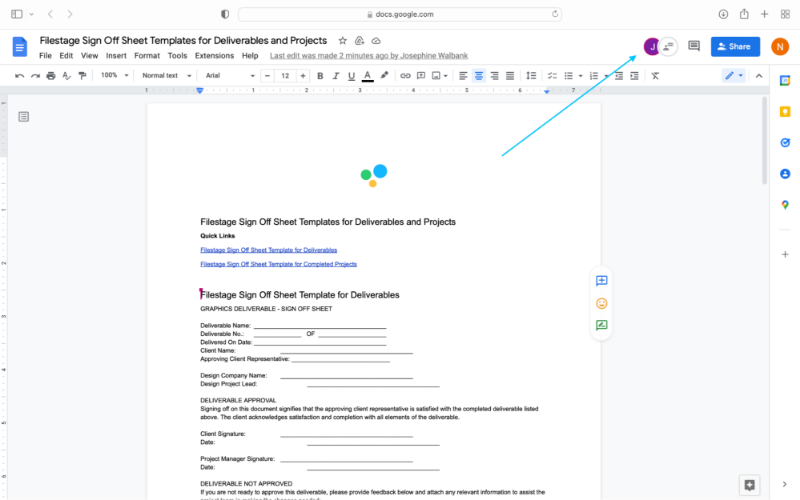Decrease the font size

coord(267,76)
